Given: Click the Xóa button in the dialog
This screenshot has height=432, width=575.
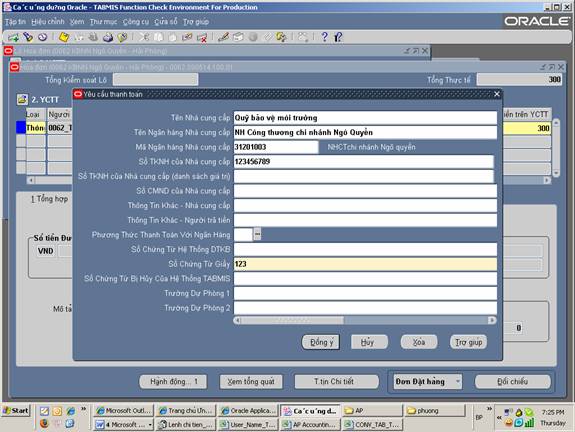Looking at the screenshot, I should 419,342.
